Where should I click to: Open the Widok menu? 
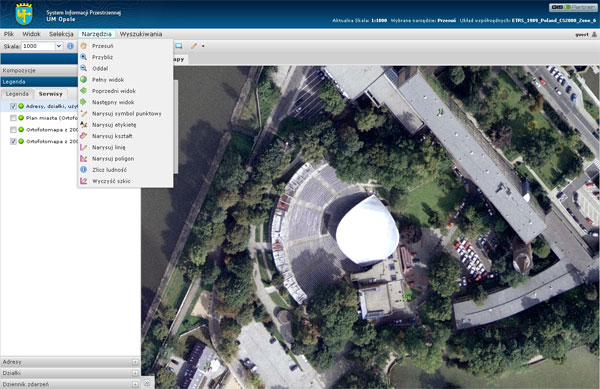tap(31, 34)
